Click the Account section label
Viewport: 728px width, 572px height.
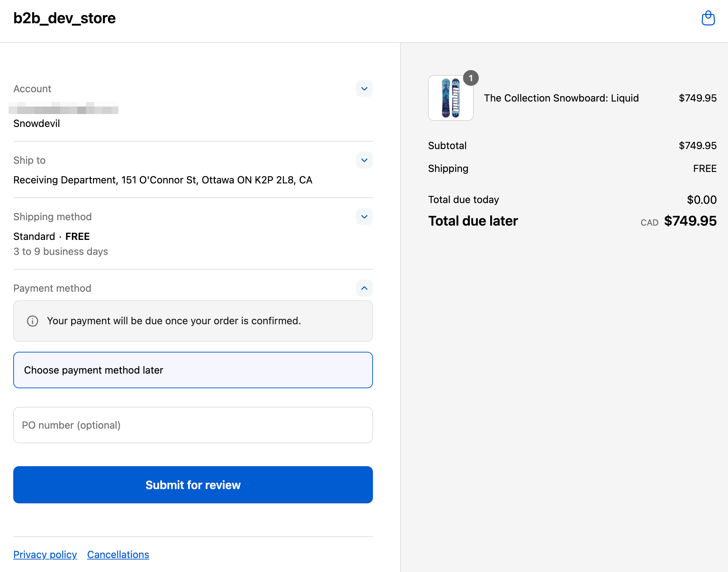click(x=32, y=89)
